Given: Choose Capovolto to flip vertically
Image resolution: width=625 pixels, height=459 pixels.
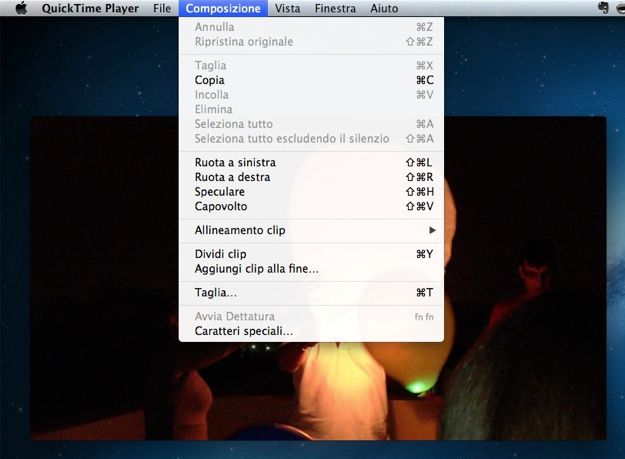Looking at the screenshot, I should point(311,206).
